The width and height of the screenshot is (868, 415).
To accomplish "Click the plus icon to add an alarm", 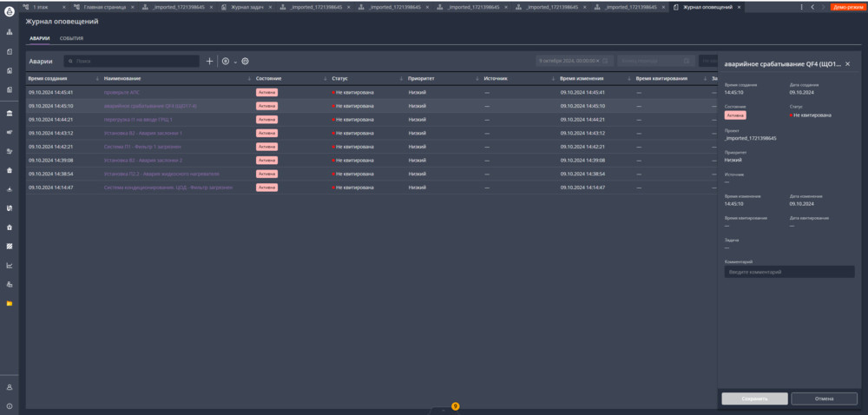I will (x=209, y=62).
